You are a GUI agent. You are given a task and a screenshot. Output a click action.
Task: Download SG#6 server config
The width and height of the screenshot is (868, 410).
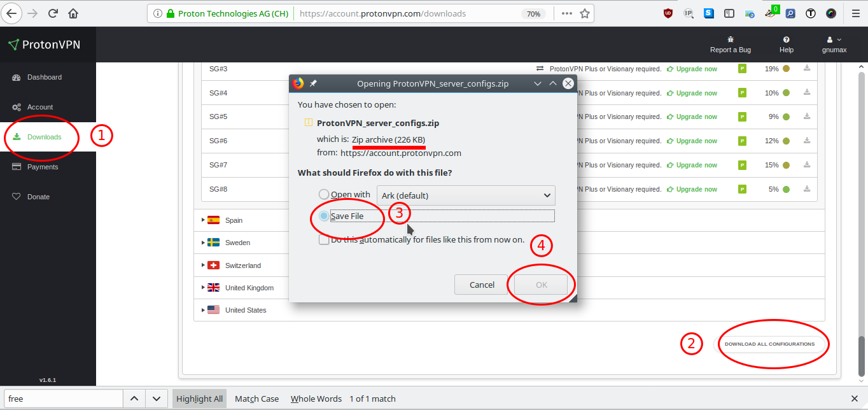[x=807, y=140]
